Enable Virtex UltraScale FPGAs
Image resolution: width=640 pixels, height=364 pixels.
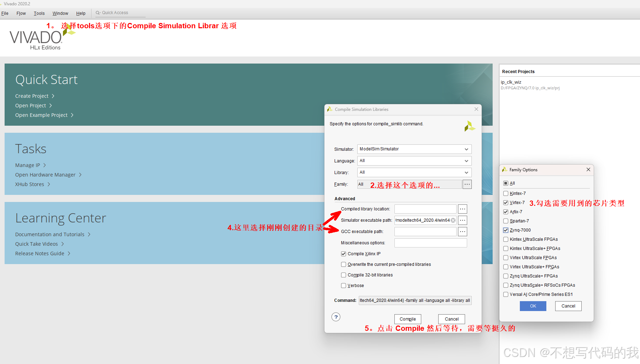(x=506, y=258)
